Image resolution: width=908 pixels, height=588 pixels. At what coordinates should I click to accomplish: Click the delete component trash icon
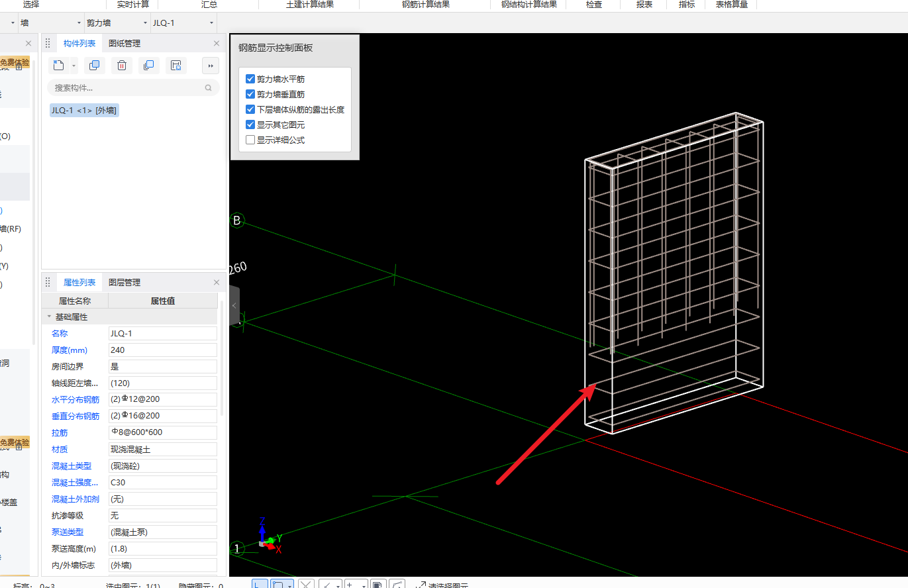[x=122, y=65]
